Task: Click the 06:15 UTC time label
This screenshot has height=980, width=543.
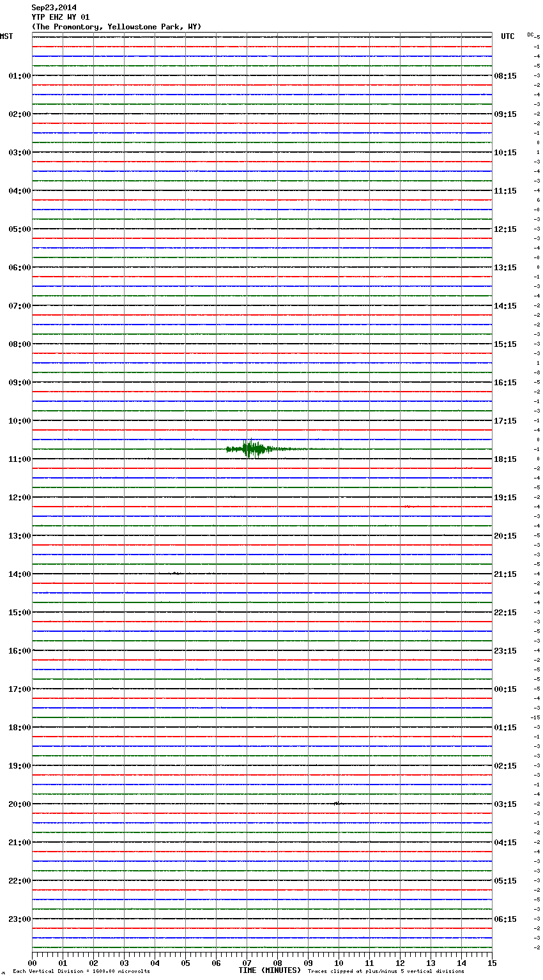Action: [505, 919]
